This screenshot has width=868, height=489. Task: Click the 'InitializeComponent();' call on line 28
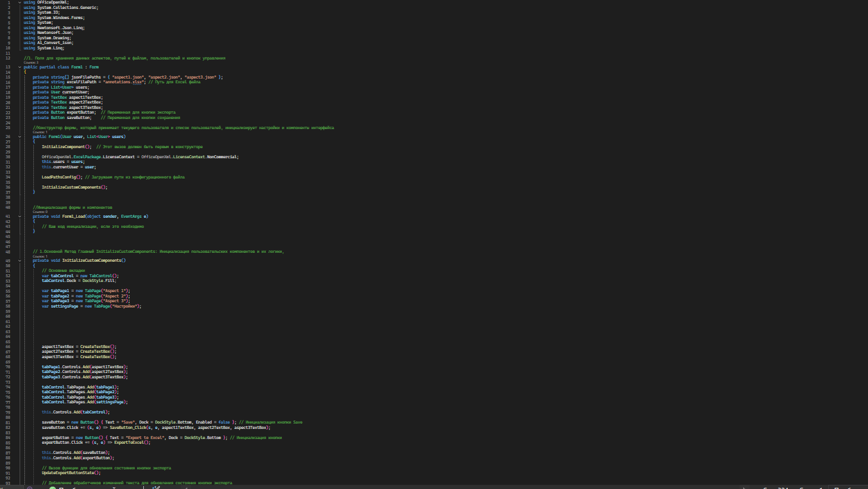click(67, 147)
